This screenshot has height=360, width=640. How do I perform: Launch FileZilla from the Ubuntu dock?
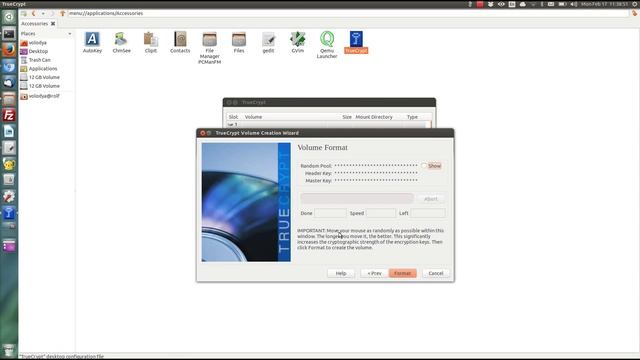coord(9,115)
